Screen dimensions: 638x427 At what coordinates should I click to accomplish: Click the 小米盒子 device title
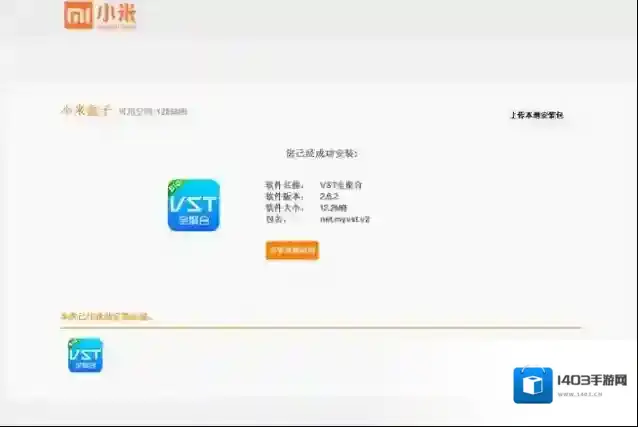[x=86, y=110]
